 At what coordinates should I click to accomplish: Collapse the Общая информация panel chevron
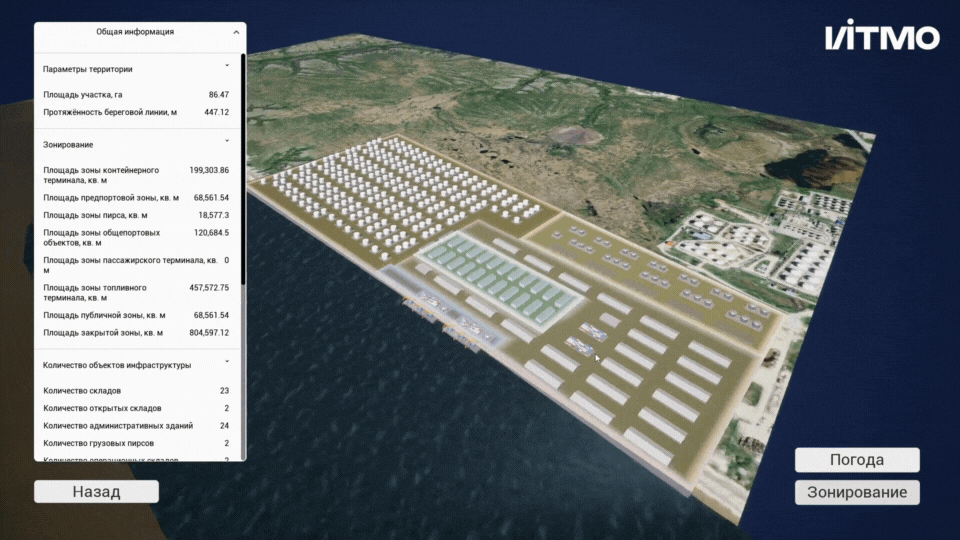[236, 32]
